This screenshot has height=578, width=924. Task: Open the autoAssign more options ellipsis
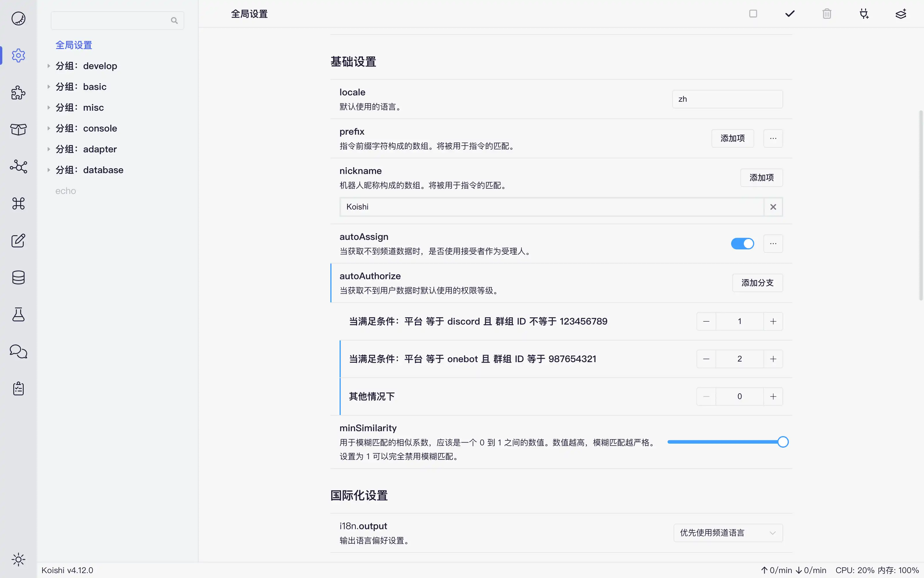point(773,244)
